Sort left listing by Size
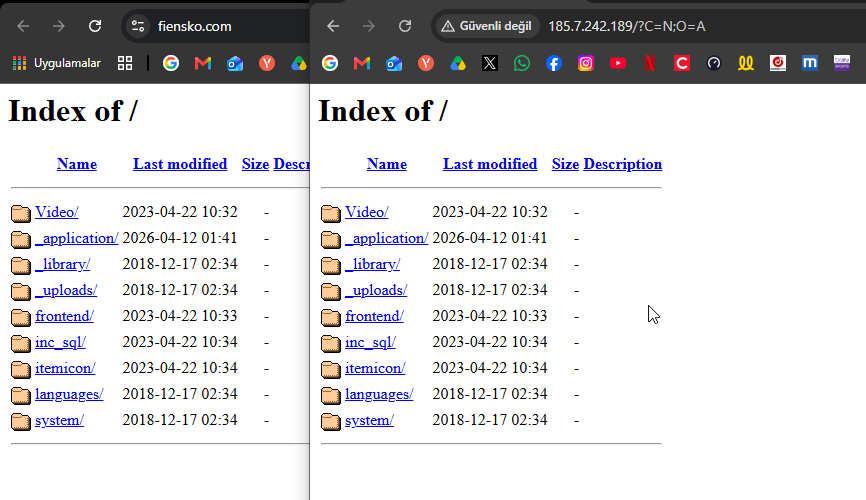Image resolution: width=866 pixels, height=500 pixels. pos(255,164)
